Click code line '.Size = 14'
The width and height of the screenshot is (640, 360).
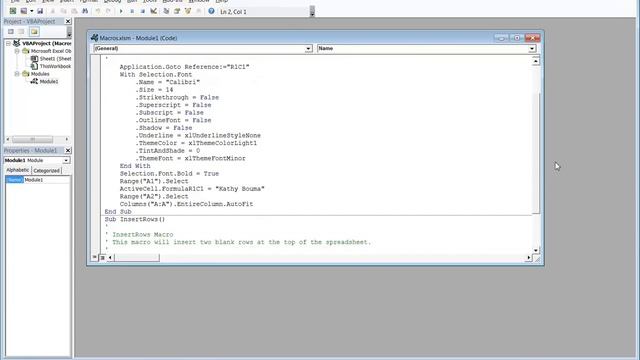[154, 90]
